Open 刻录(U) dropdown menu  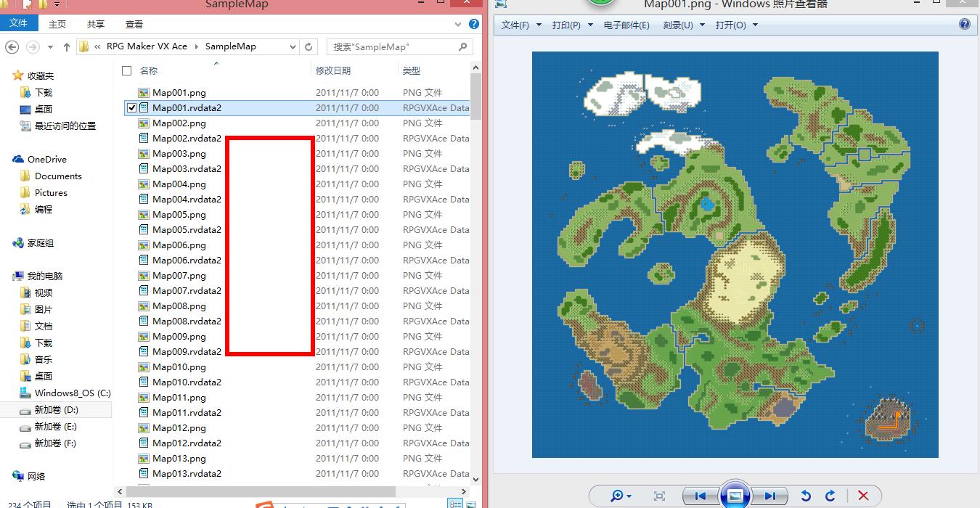[683, 25]
